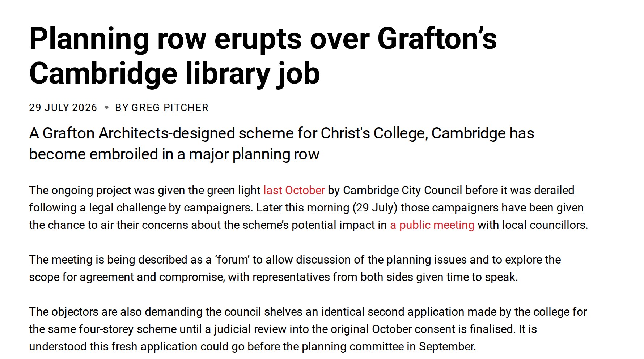This screenshot has height=359, width=644.
Task: Click the paragraph beginning 'The objectors are also'
Action: tap(308, 329)
